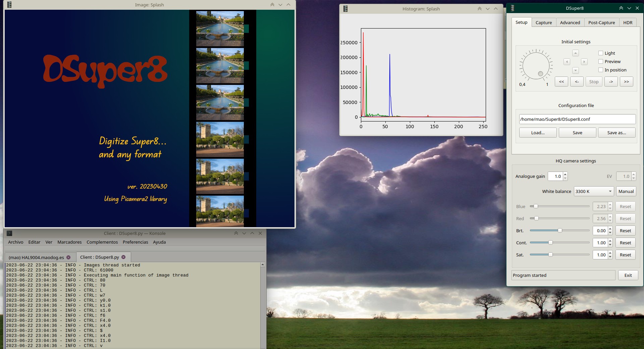Screen dimensions: 644x349
Task: Click the up arrow positioning button
Action: [x=576, y=53]
